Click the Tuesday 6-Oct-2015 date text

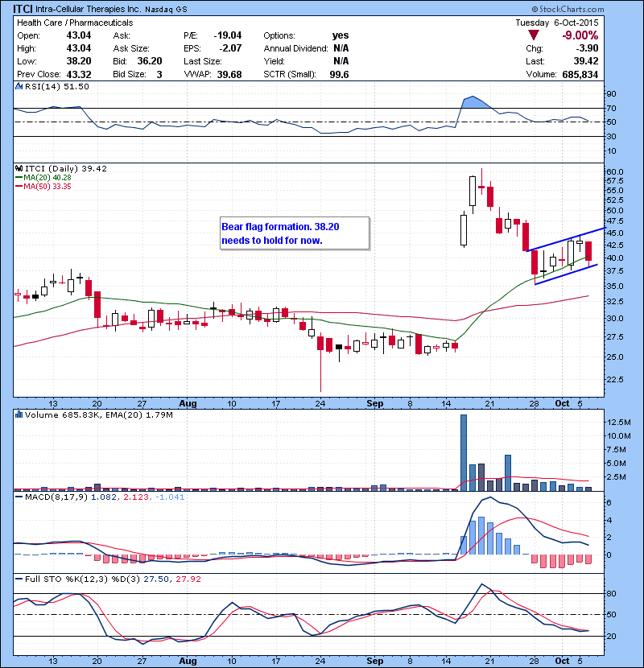(557, 23)
